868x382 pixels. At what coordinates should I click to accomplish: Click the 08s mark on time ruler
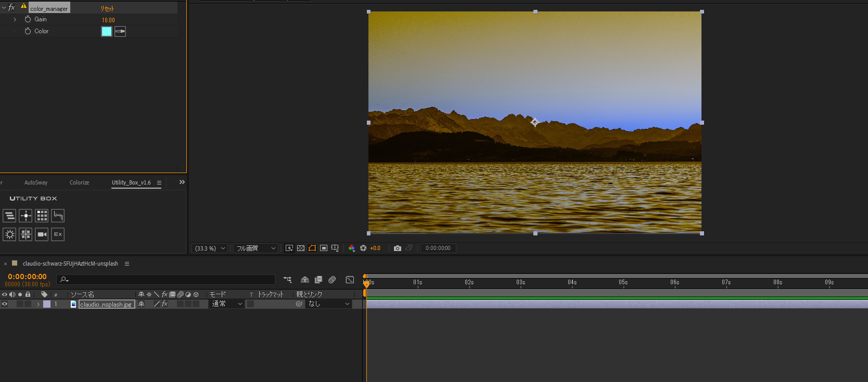pyautogui.click(x=777, y=282)
